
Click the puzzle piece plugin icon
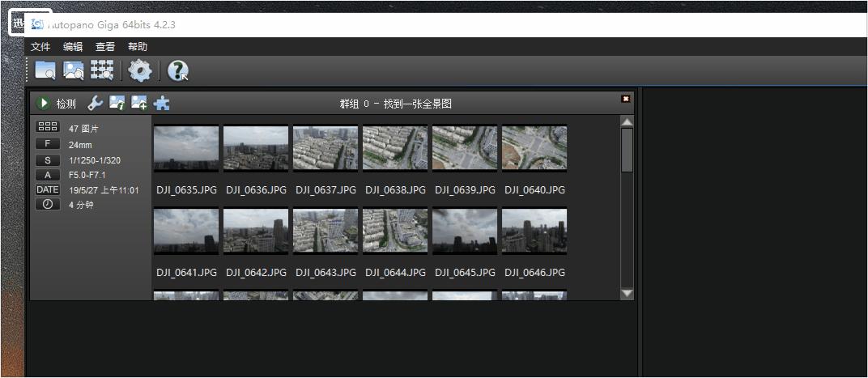coord(162,103)
